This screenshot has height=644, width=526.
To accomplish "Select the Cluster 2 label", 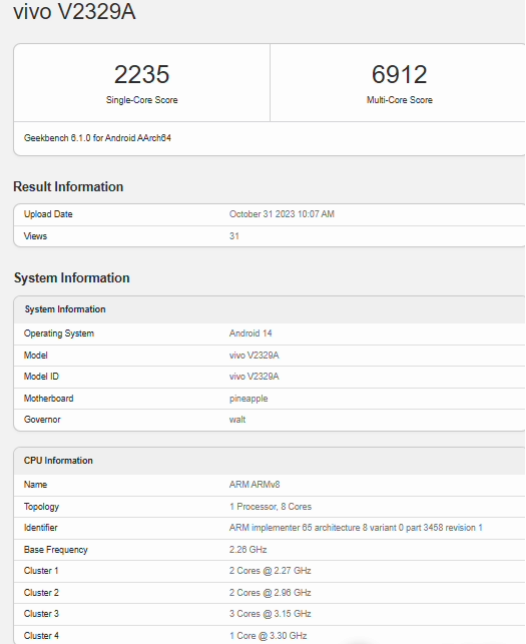I will coord(41,593).
